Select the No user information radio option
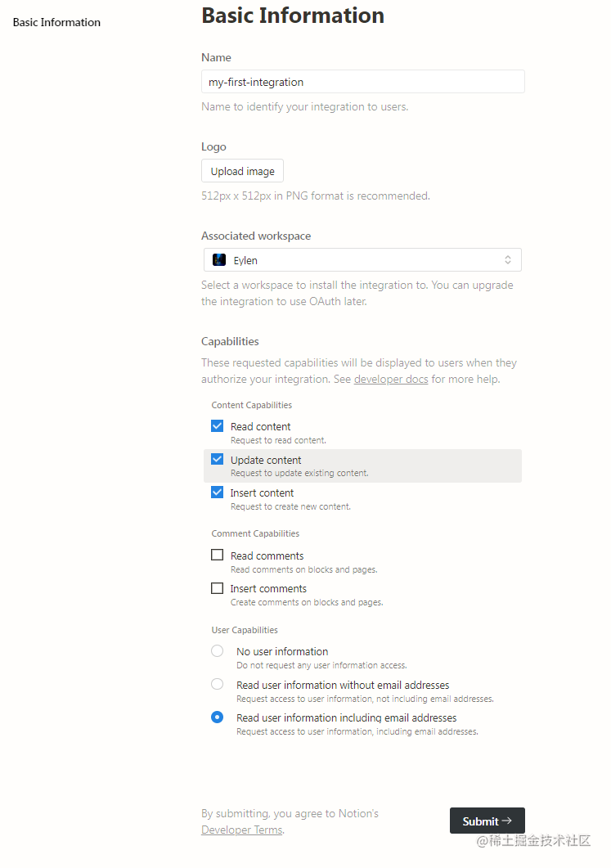This screenshot has width=611, height=868. [x=217, y=650]
